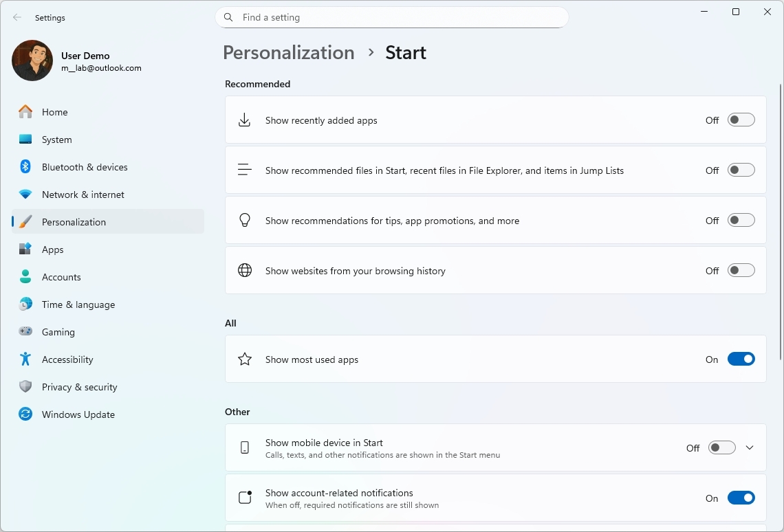Click the Find a setting search box
The width and height of the screenshot is (784, 532).
(x=392, y=17)
